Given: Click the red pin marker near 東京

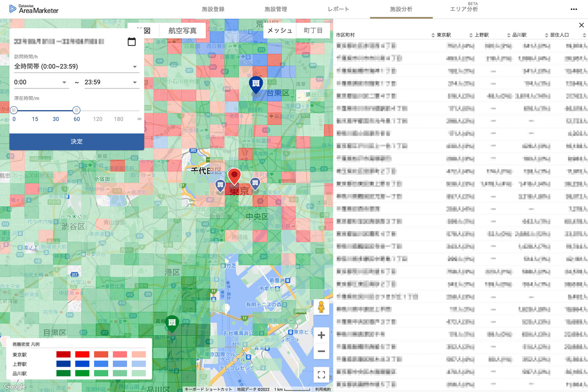Looking at the screenshot, I should pyautogui.click(x=234, y=176).
